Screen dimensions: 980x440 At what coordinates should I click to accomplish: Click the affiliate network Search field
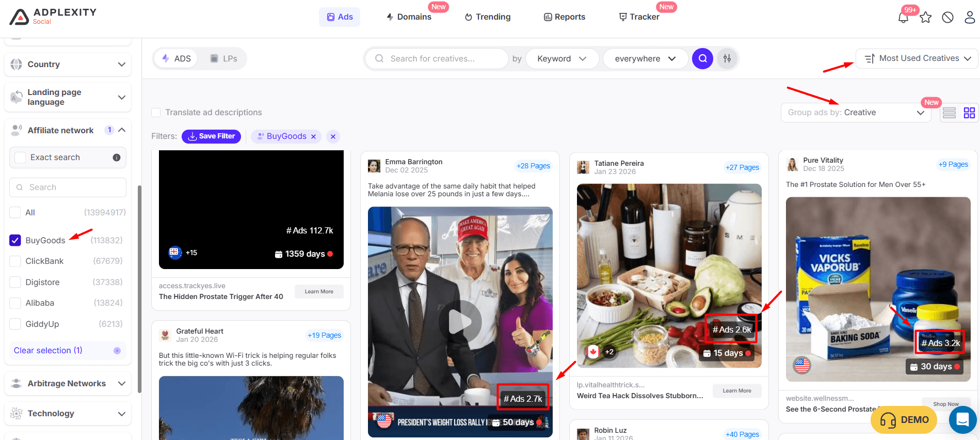(x=68, y=187)
